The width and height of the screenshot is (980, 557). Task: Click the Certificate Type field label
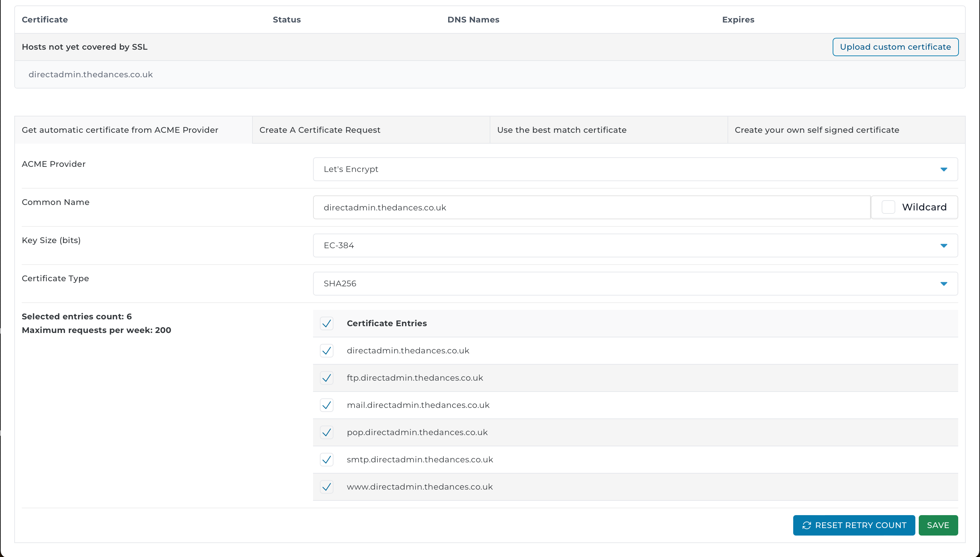click(55, 278)
